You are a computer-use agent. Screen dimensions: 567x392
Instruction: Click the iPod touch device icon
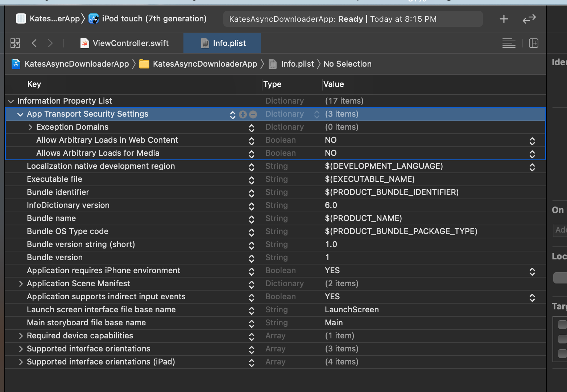coord(94,18)
